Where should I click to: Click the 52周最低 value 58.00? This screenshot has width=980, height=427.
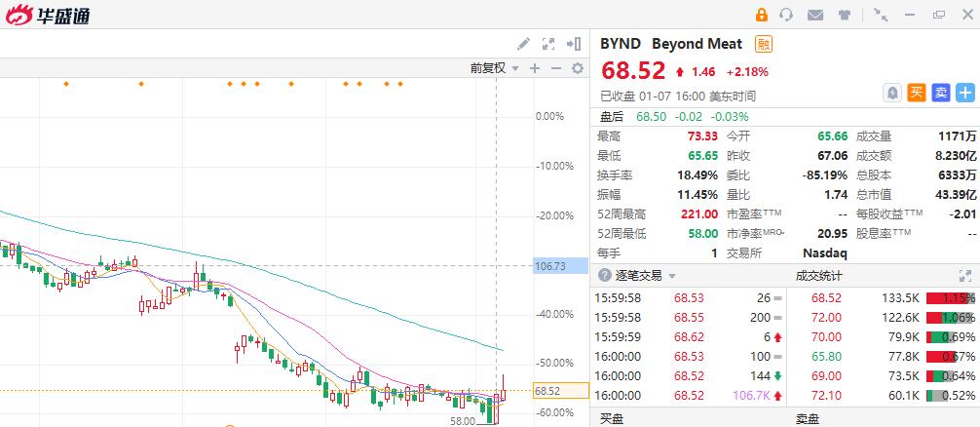(x=702, y=234)
